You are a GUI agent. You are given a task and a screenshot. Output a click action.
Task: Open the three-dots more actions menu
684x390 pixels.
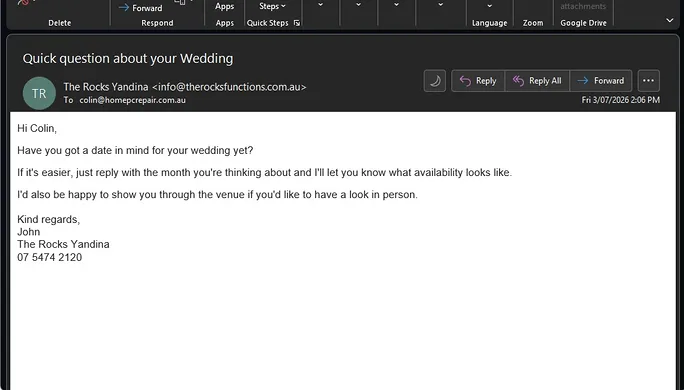(x=648, y=81)
